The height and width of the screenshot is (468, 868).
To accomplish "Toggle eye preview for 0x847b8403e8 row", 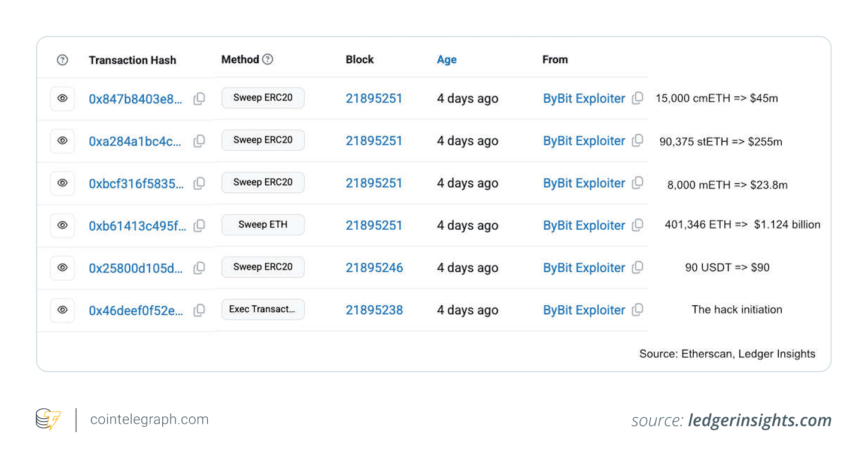I will tap(62, 99).
